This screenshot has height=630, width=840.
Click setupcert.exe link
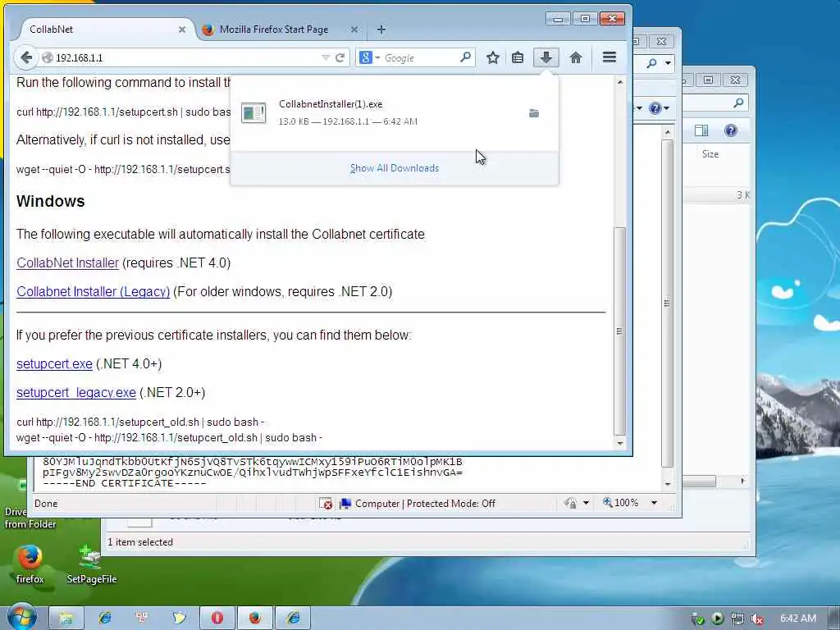55,363
